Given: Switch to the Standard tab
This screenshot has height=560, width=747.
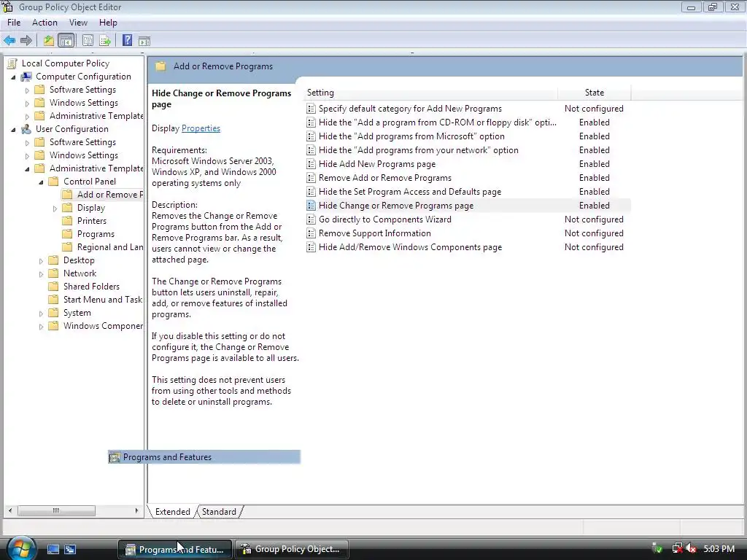Looking at the screenshot, I should (219, 511).
